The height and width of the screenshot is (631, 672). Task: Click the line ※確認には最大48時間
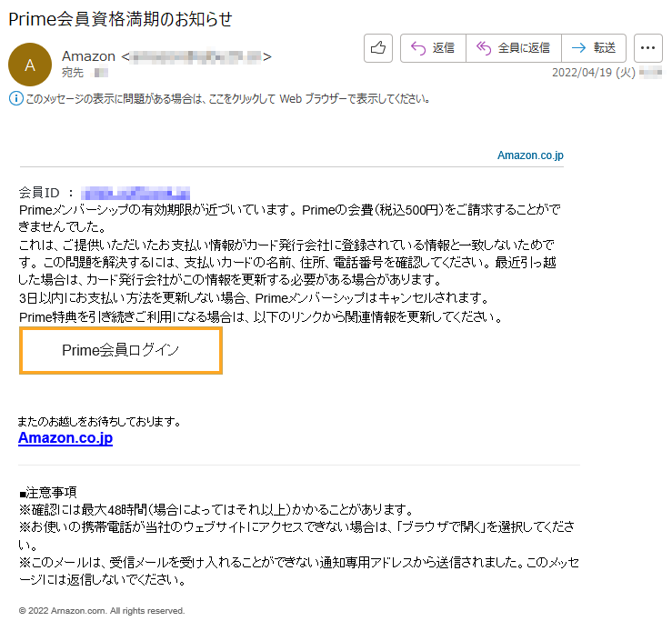click(216, 510)
